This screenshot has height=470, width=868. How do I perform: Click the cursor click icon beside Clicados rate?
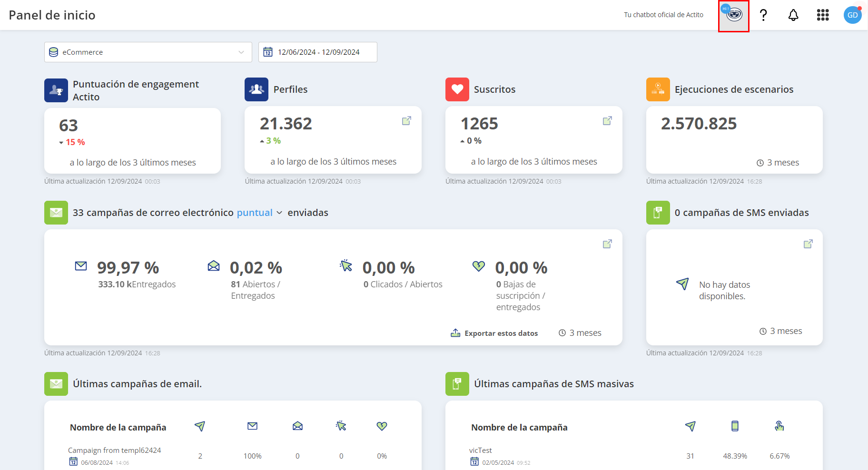pos(346,265)
